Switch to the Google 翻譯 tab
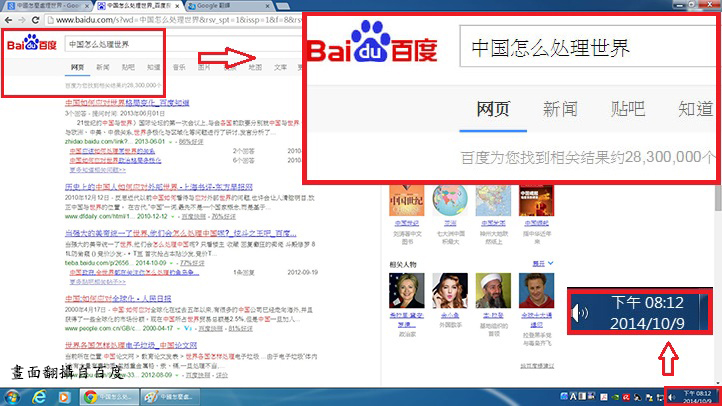The height and width of the screenshot is (406, 722). tap(228, 6)
